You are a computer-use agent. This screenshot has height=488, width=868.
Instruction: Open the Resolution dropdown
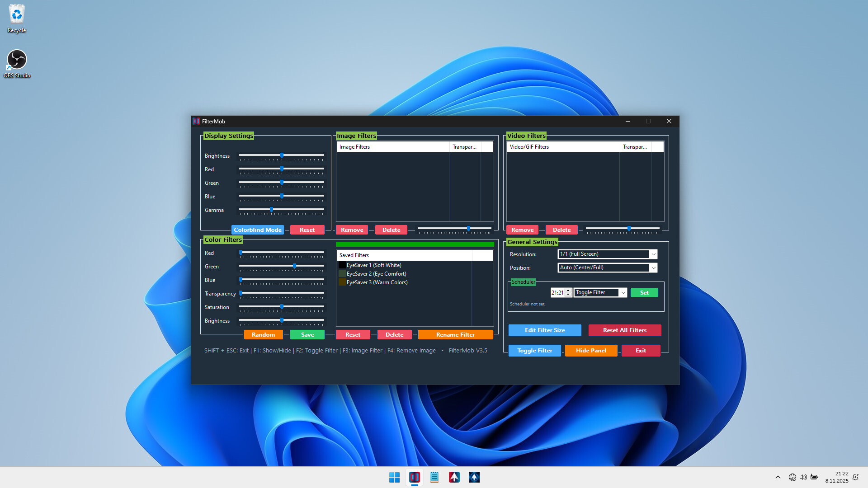click(x=653, y=254)
